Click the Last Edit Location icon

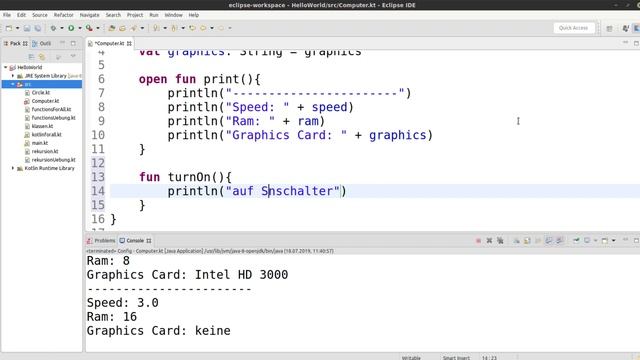click(x=192, y=28)
